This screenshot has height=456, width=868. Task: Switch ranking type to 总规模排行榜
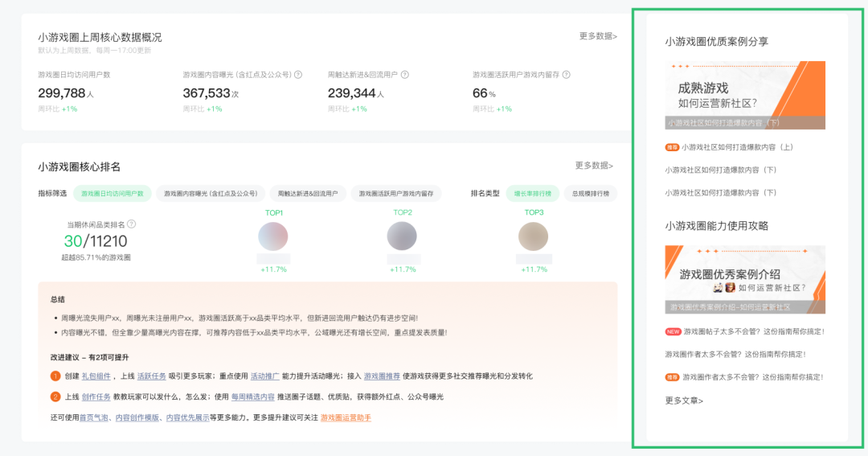[591, 194]
